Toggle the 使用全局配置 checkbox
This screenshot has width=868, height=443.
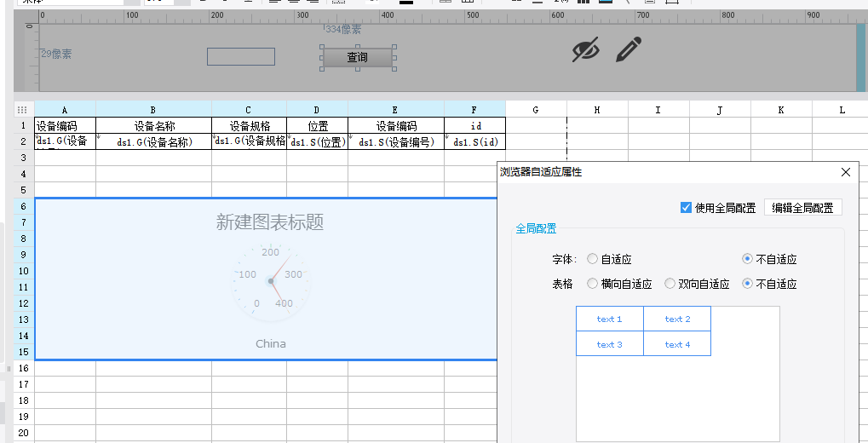(686, 208)
